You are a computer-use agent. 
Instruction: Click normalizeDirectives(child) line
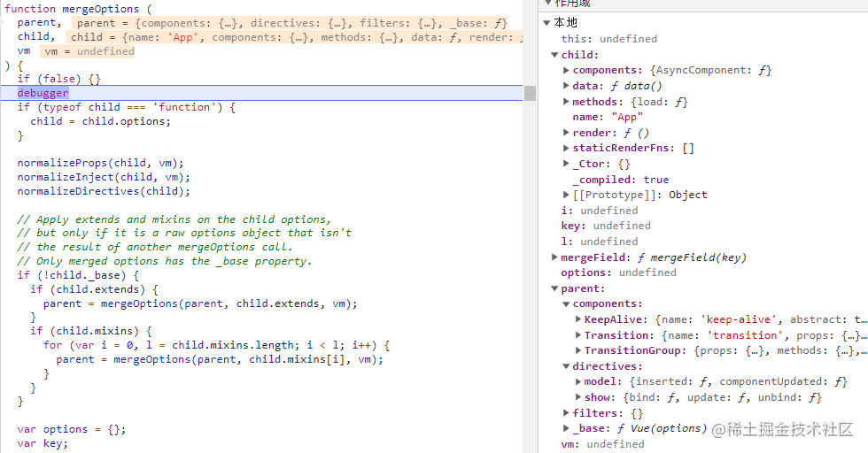(x=104, y=191)
